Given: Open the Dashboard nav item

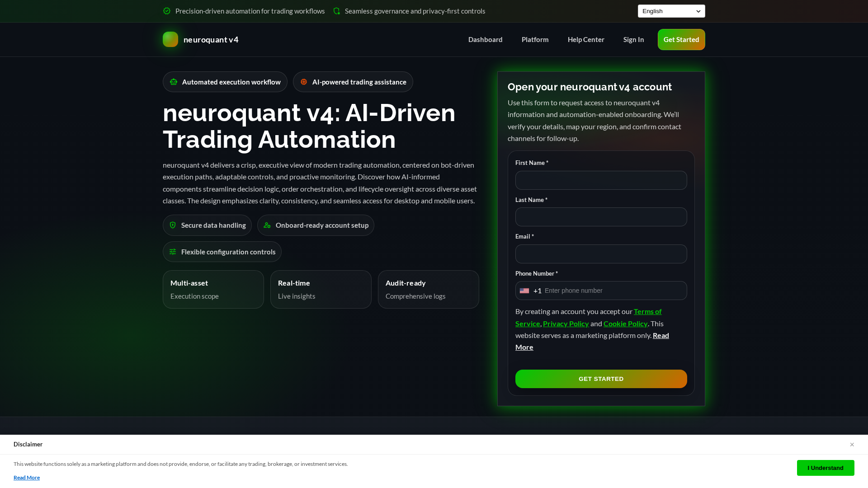Looking at the screenshot, I should click(485, 39).
